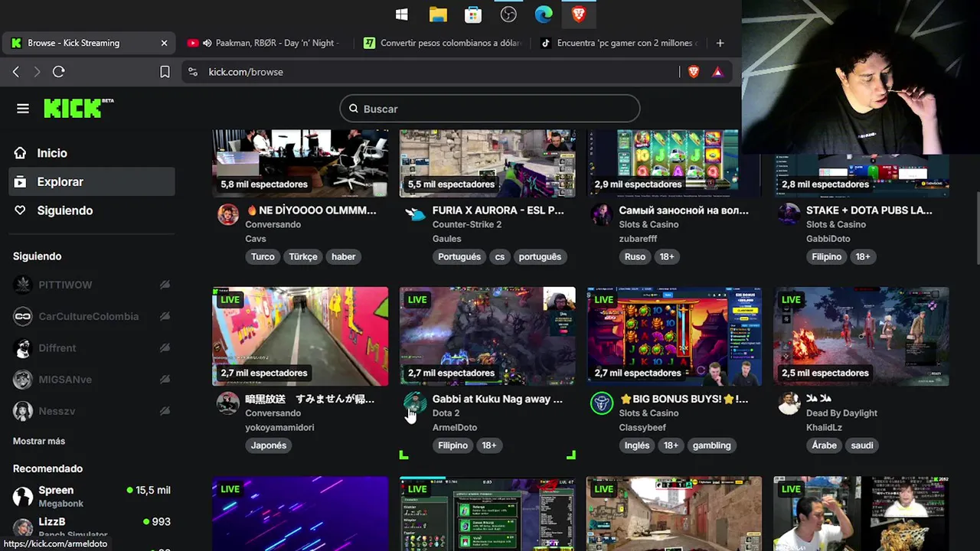980x551 pixels.
Task: Open yokoyamamidori tunnel stream thumbnail
Action: click(300, 336)
